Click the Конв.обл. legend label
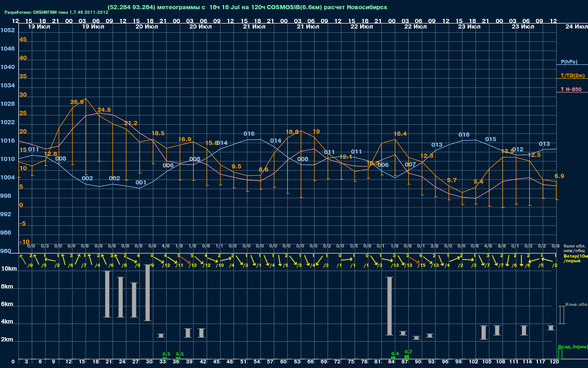The width and height of the screenshot is (588, 368). [x=577, y=305]
